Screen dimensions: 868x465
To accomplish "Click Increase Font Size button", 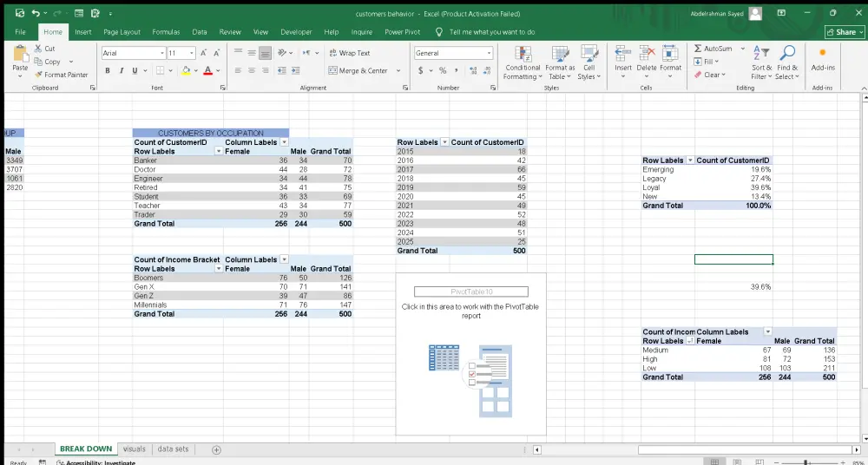I will pyautogui.click(x=204, y=53).
